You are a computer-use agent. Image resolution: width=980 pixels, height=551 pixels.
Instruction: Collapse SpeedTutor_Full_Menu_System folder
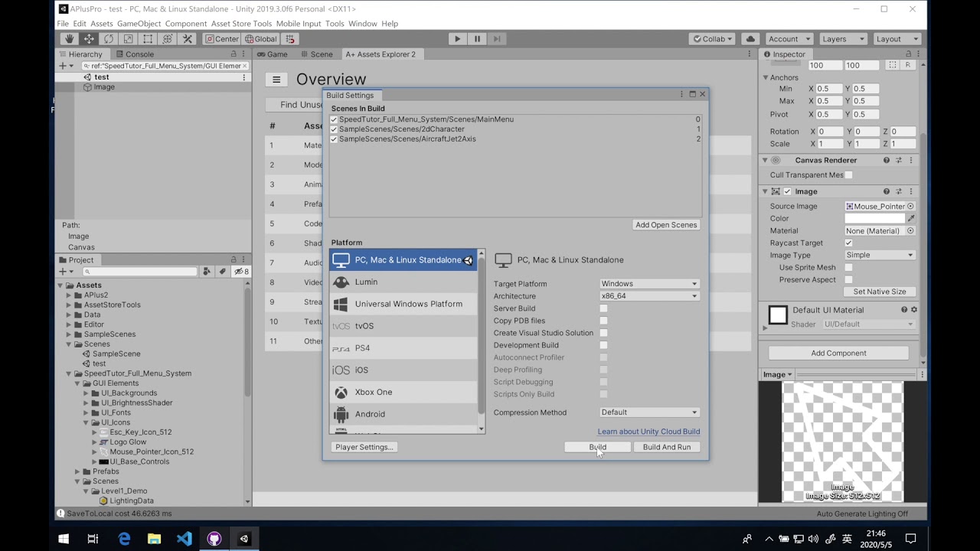(x=69, y=373)
